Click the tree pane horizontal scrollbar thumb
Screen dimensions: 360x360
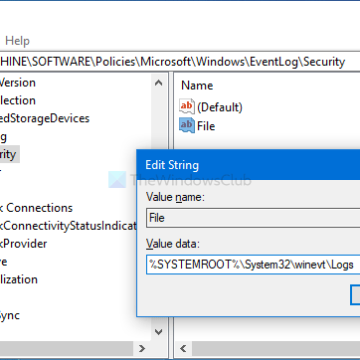[66, 349]
